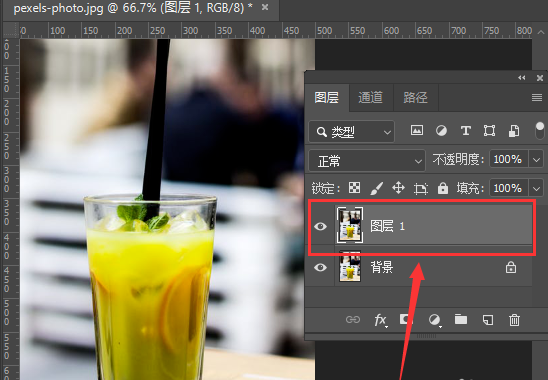Click 背景 layer lock icon

(x=511, y=267)
